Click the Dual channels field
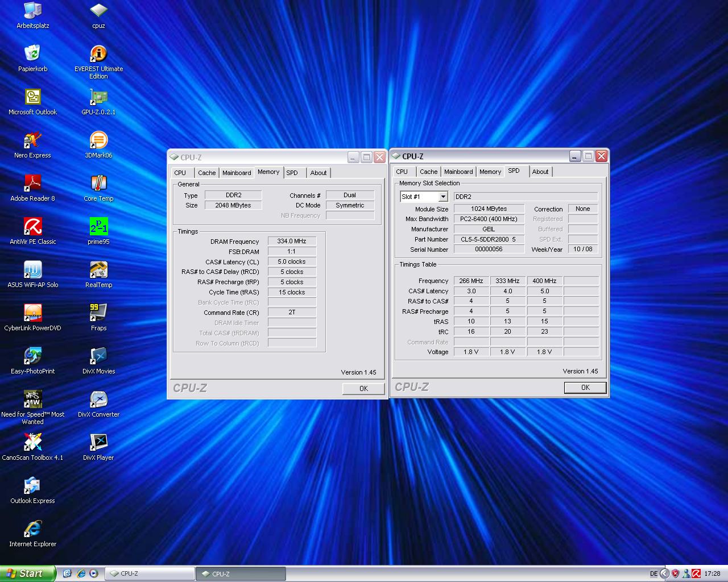 pyautogui.click(x=350, y=195)
